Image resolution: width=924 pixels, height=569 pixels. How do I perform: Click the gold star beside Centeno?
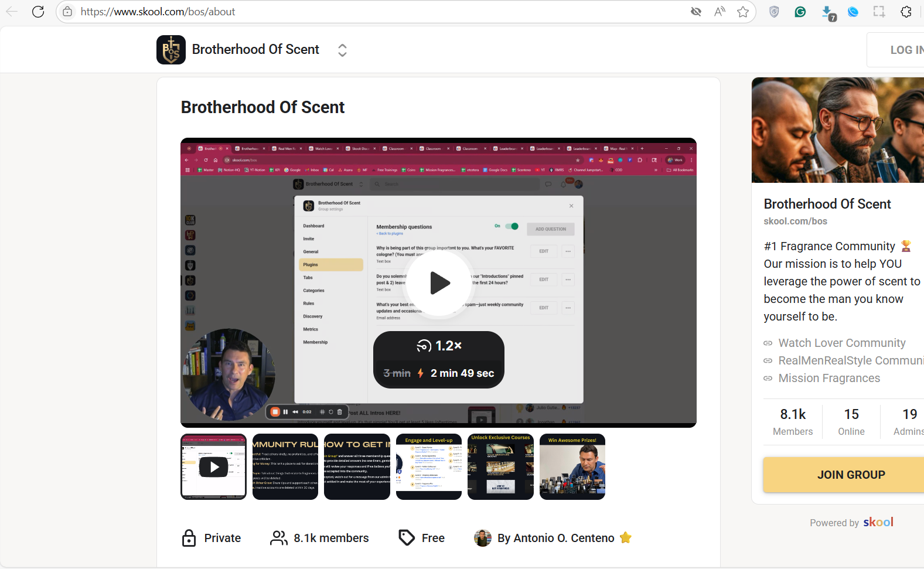(x=626, y=537)
